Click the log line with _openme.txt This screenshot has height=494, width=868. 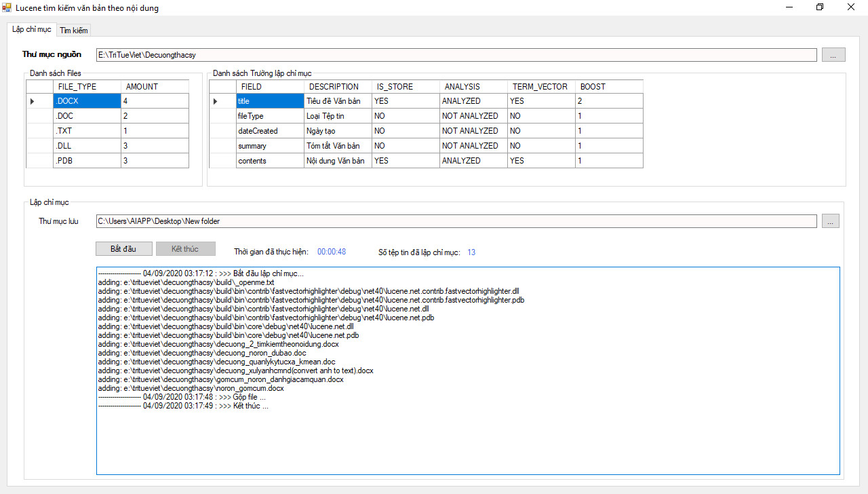(x=186, y=282)
